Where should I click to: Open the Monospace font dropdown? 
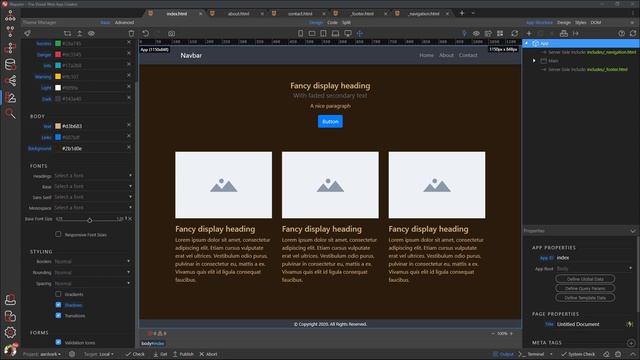[x=93, y=207]
